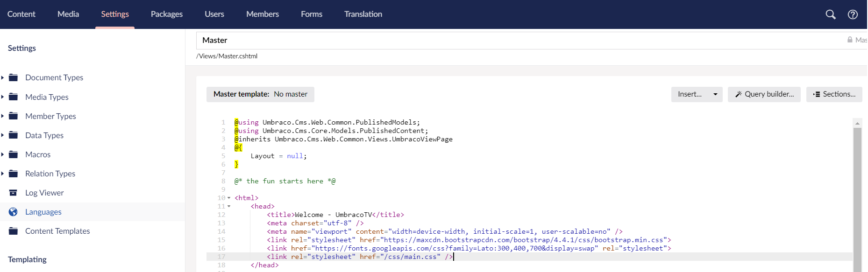Viewport: 868px width, 272px height.
Task: Click the Macros folder icon
Action: pos(13,154)
